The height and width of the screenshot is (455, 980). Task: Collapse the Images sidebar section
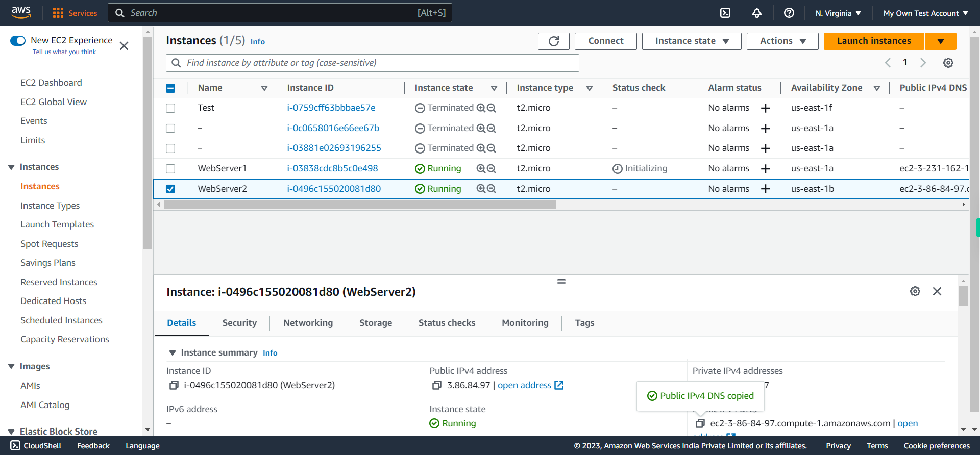coord(11,366)
